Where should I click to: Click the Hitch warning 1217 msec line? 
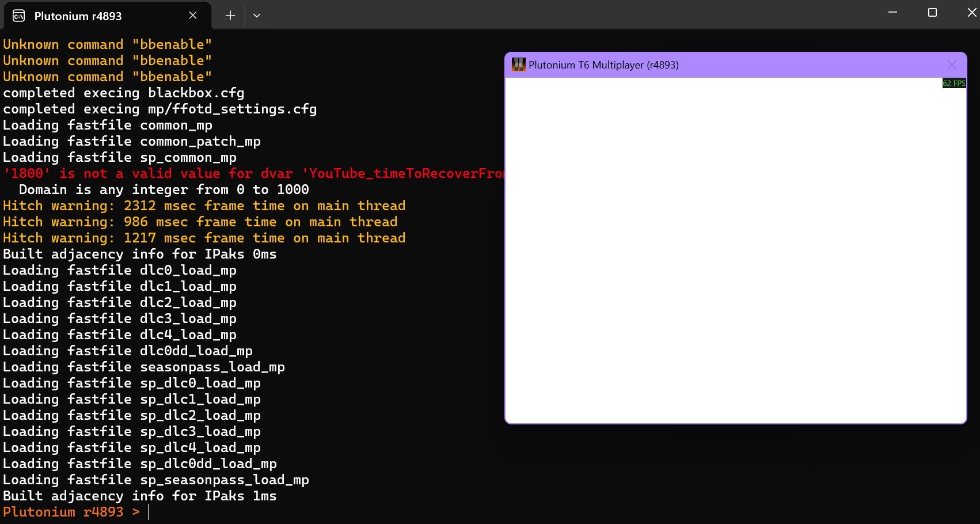[204, 238]
